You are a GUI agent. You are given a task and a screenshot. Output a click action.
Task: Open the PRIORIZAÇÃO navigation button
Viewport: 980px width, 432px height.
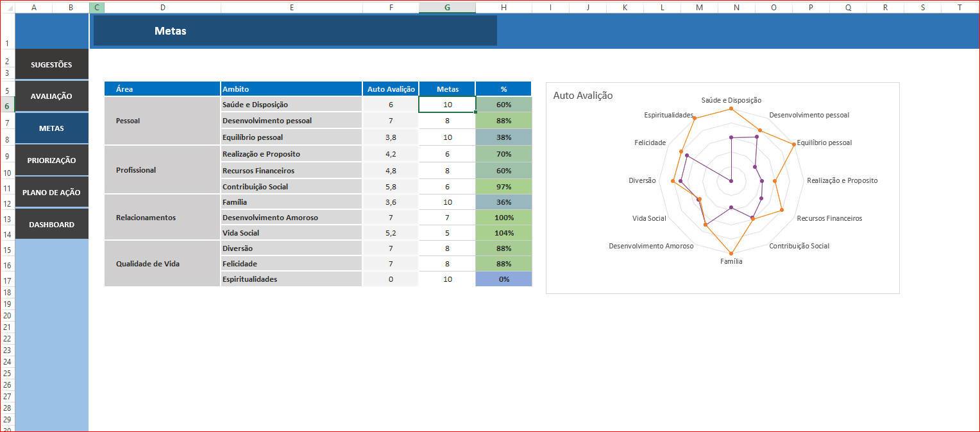51,160
